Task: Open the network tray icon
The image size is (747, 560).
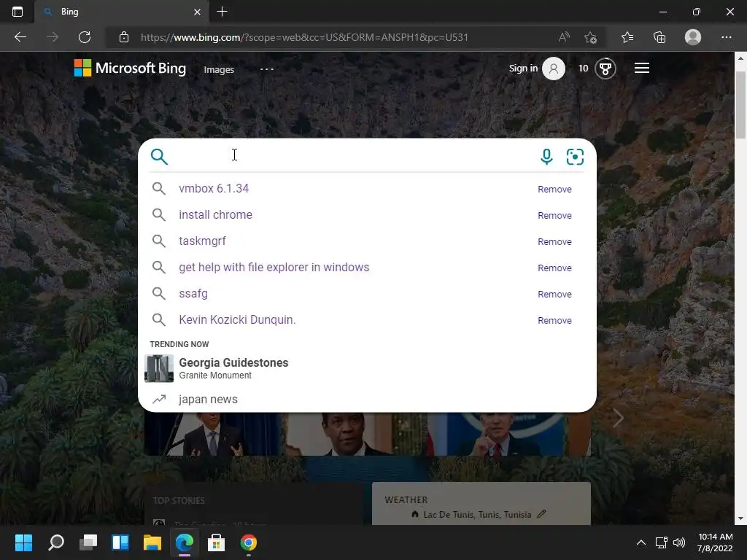Action: (x=661, y=542)
